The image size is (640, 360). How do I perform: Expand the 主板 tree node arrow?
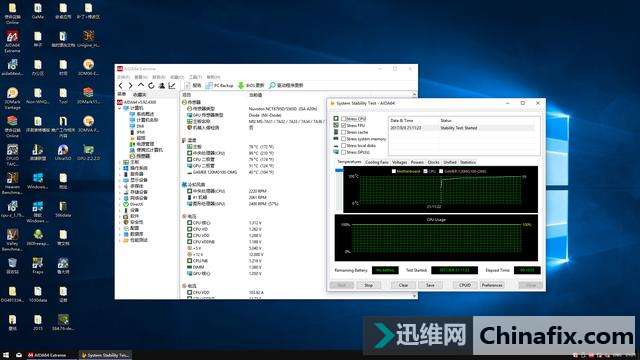(120, 162)
